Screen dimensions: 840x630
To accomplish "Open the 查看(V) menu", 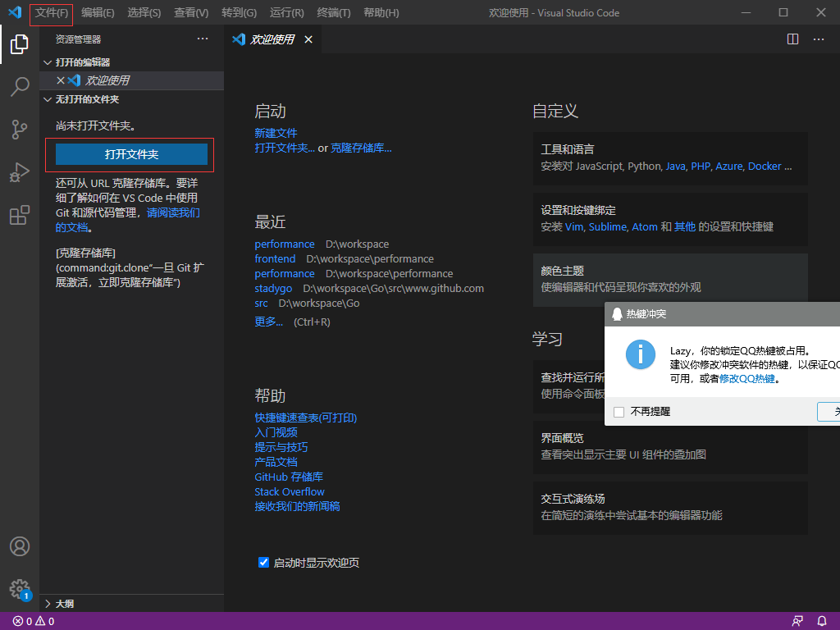I will point(191,13).
